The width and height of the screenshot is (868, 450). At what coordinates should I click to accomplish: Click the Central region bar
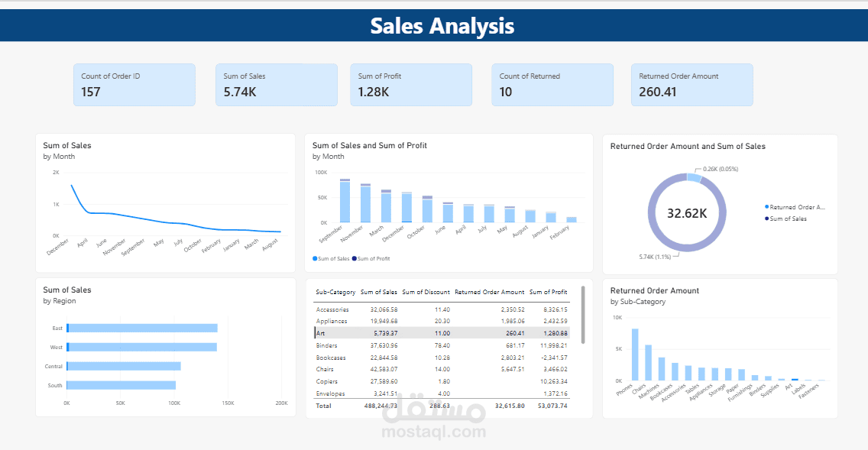[124, 366]
